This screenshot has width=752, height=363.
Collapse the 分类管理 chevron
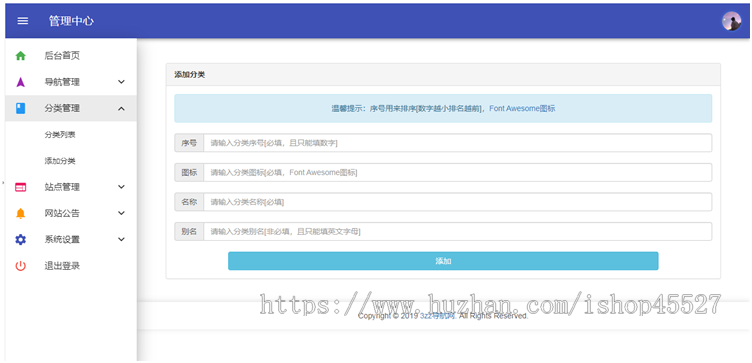point(121,109)
